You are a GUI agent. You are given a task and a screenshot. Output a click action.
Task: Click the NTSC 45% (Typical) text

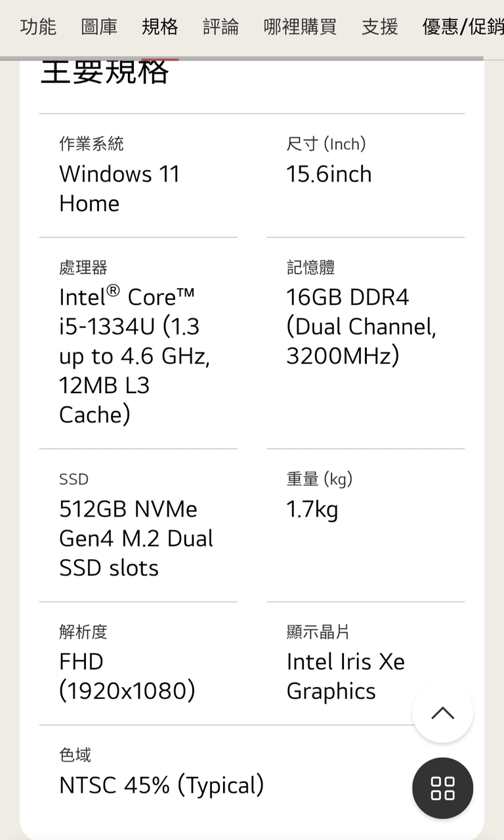161,785
